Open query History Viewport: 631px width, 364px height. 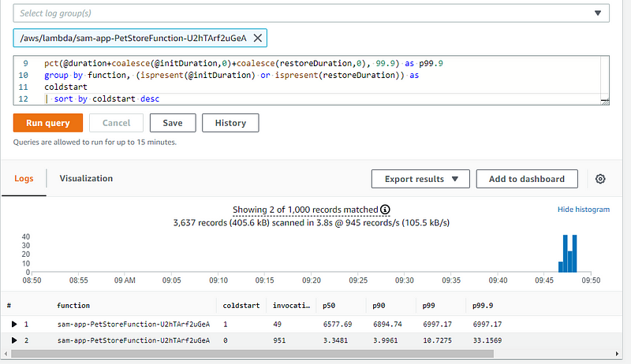point(230,123)
